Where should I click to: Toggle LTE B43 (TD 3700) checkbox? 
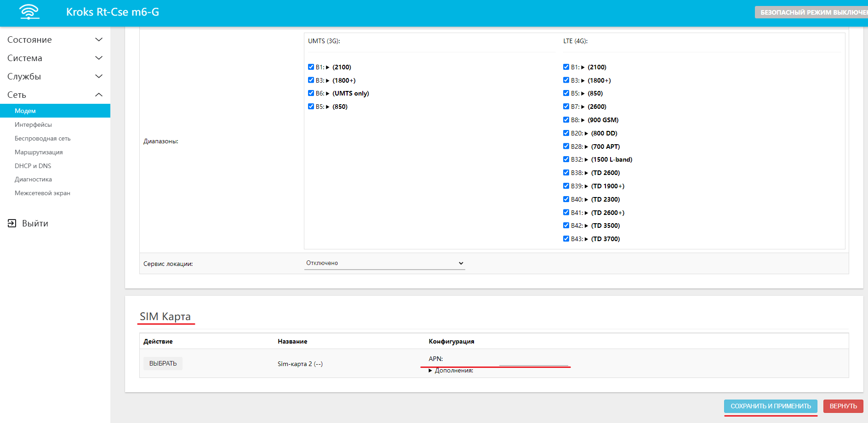[566, 239]
